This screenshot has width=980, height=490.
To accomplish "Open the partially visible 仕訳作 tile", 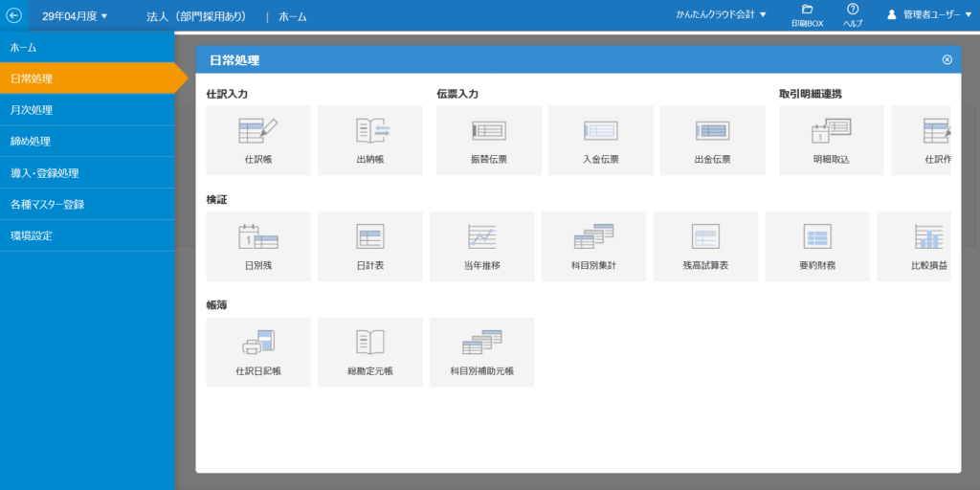I will 922,141.
